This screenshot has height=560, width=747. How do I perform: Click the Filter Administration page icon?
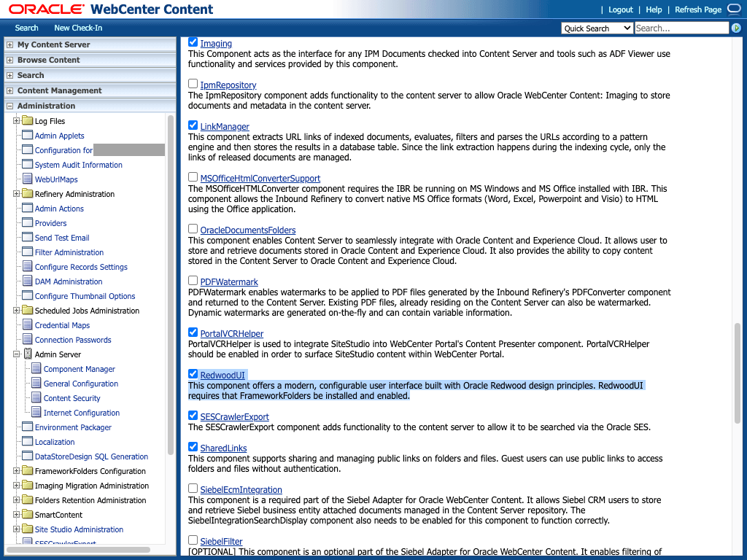(x=28, y=252)
